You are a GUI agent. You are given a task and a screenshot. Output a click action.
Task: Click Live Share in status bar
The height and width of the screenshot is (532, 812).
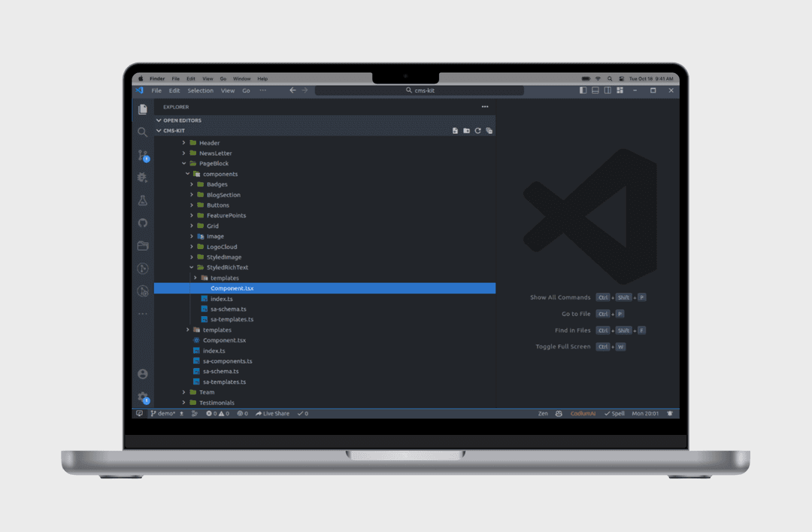272,413
